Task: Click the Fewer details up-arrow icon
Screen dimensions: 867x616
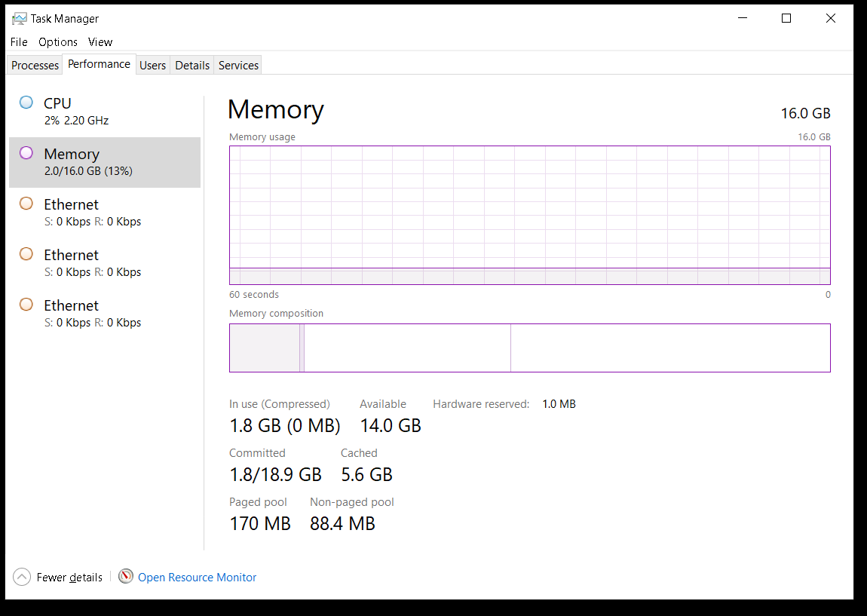Action: tap(22, 578)
